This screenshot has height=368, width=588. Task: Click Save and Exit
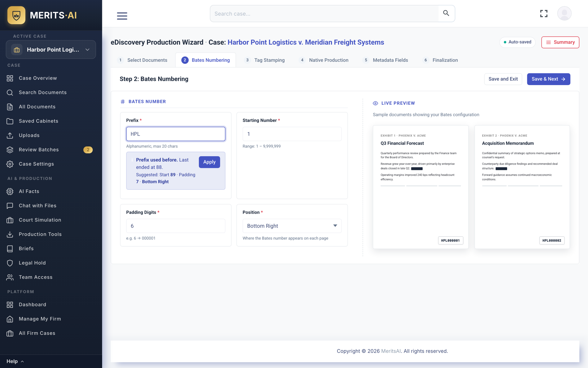(503, 79)
